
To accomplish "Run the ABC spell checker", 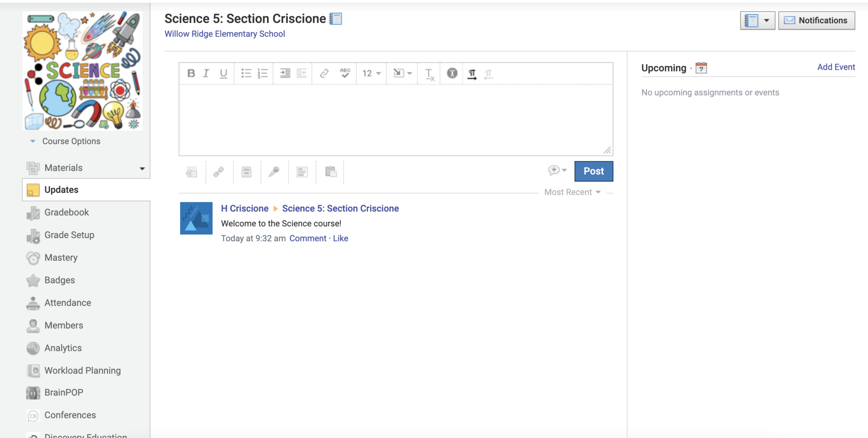I will coord(345,73).
